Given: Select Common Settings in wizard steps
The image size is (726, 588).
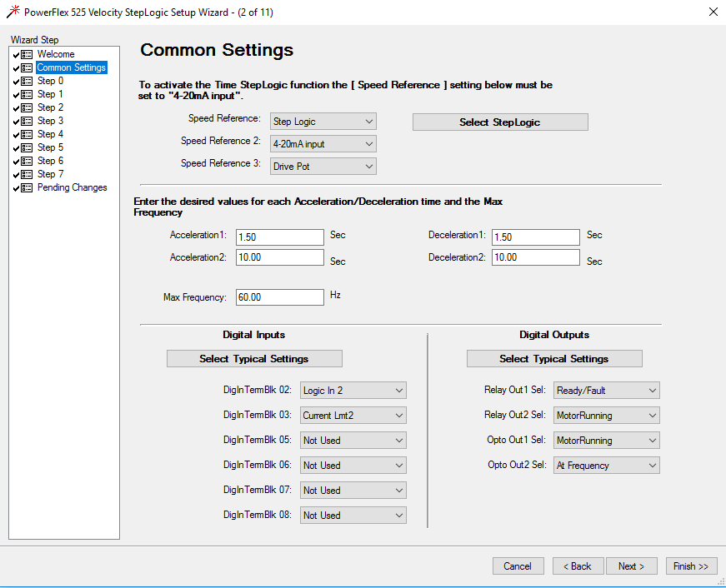Looking at the screenshot, I should (x=72, y=67).
